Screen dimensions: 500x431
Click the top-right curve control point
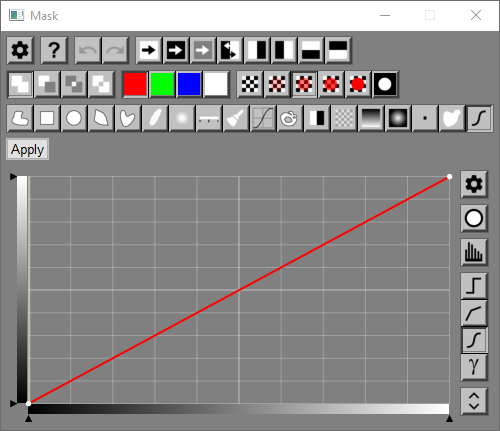449,177
